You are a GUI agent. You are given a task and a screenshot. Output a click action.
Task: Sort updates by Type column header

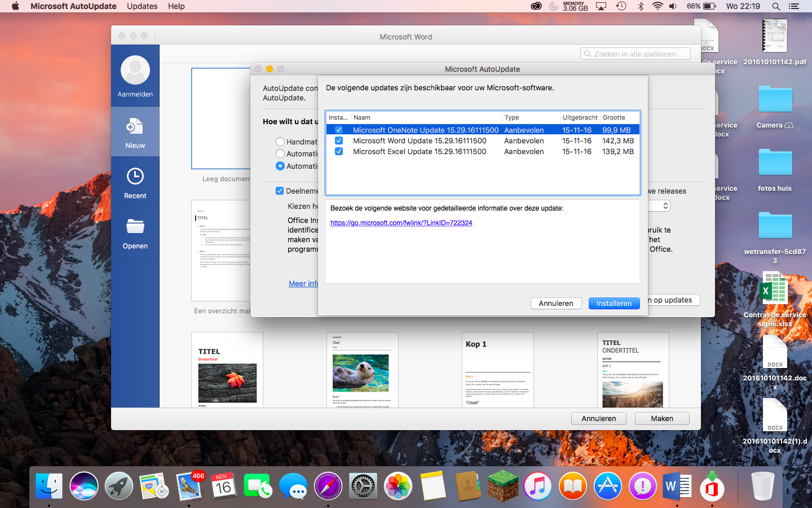coord(531,117)
